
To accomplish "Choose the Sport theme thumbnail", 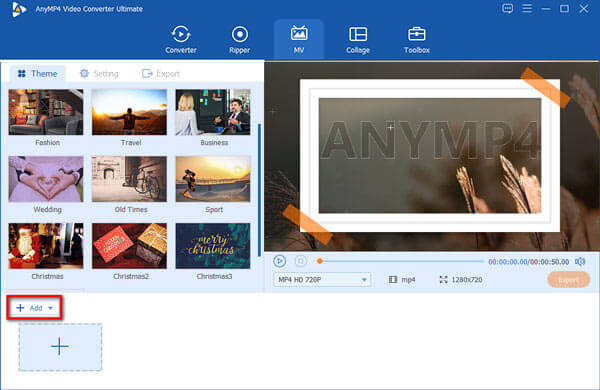I will [x=213, y=179].
